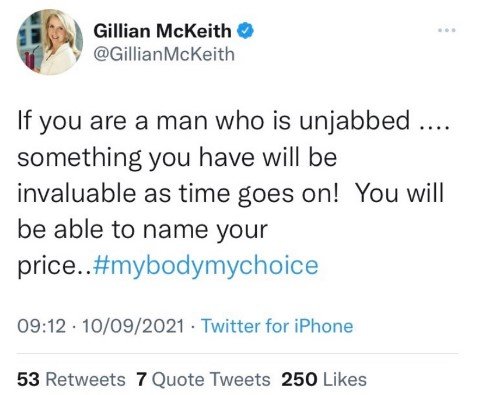Click the 10/09/2021 date
The height and width of the screenshot is (395, 477).
[x=133, y=326]
